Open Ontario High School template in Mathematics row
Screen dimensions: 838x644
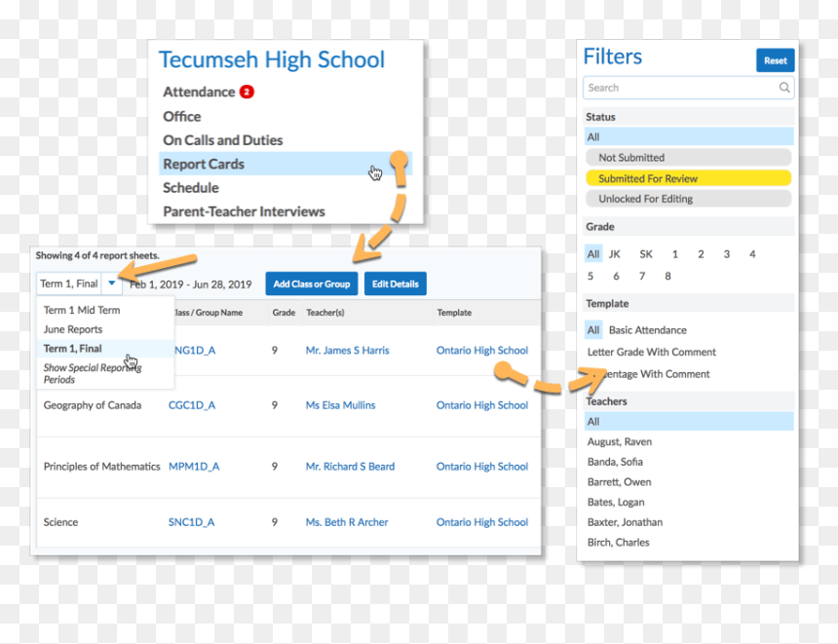(482, 467)
